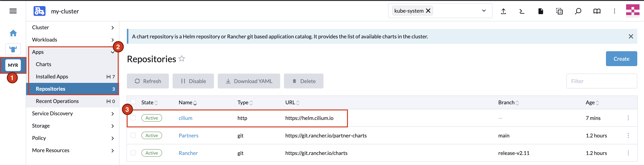This screenshot has width=644, height=165.
Task: Open the resource search magnifier icon
Action: point(578,11)
